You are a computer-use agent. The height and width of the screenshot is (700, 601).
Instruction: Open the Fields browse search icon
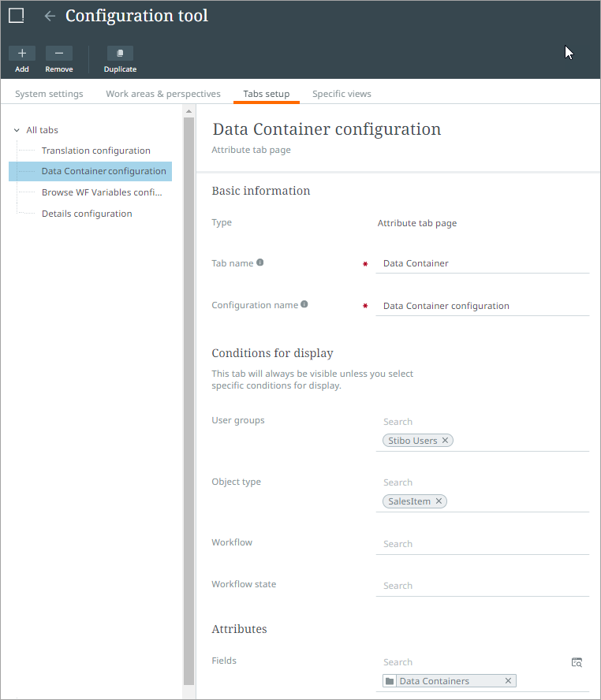577,662
